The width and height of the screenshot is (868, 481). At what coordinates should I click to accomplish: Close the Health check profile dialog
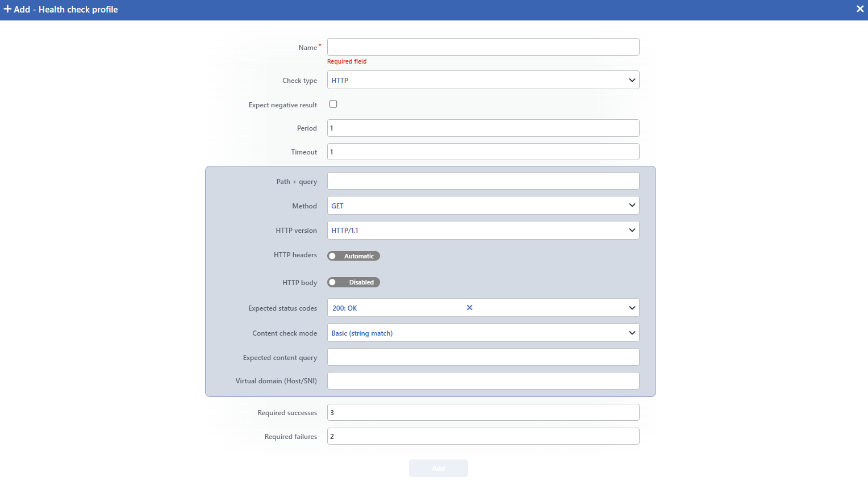pos(860,9)
